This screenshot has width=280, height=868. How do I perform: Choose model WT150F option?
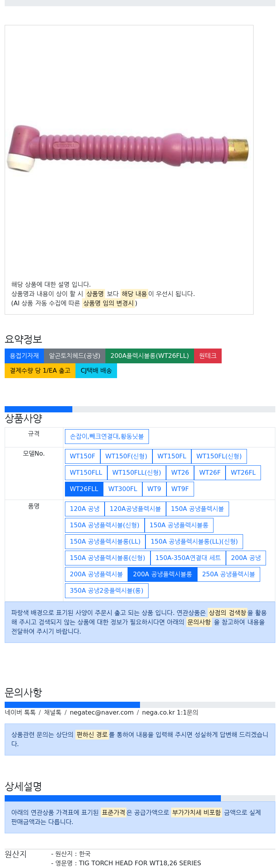click(x=82, y=456)
